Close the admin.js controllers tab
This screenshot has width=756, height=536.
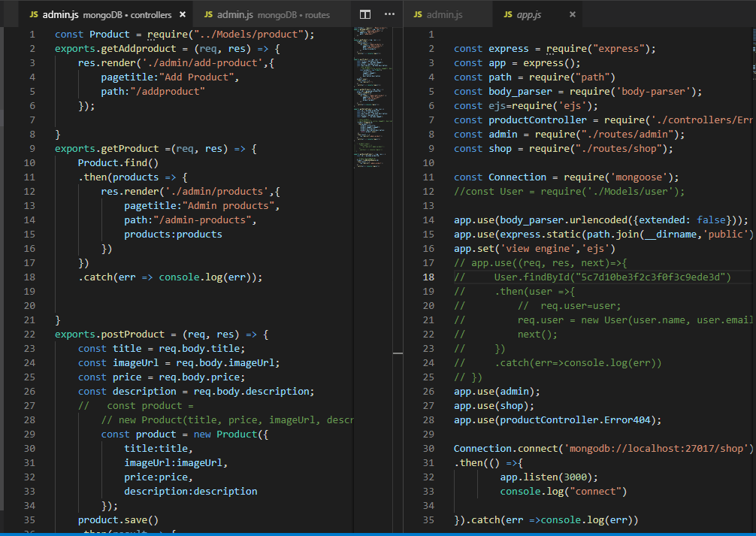pyautogui.click(x=183, y=14)
